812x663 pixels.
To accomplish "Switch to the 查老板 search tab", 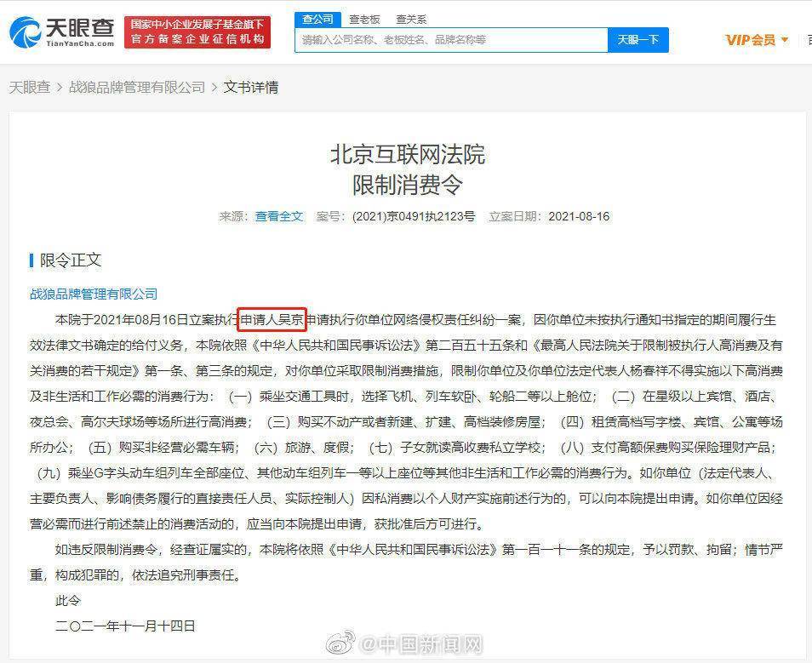I will click(364, 18).
